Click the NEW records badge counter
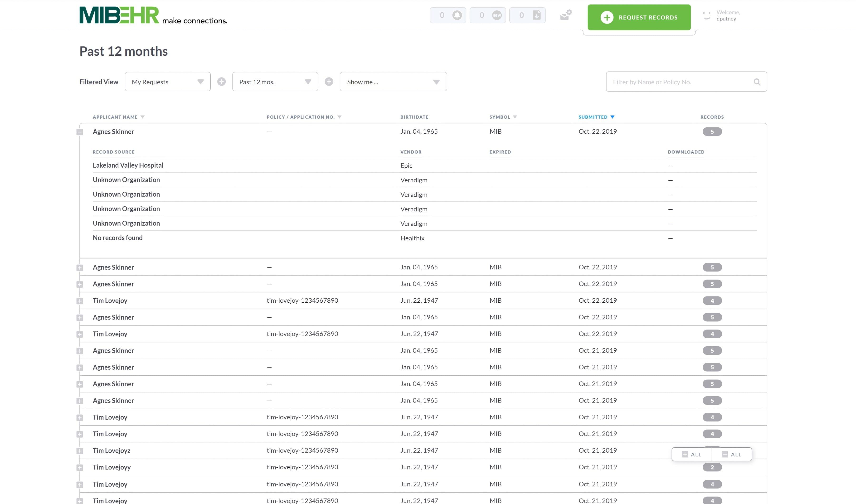The width and height of the screenshot is (856, 504). click(496, 15)
